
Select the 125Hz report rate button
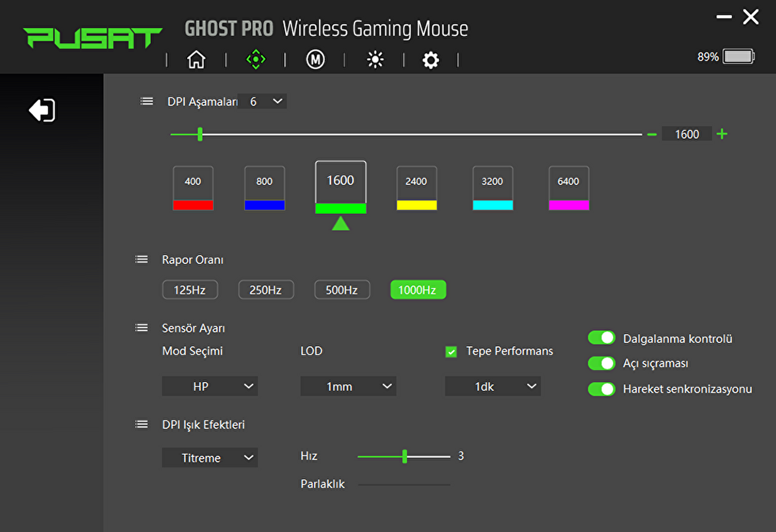[x=190, y=290]
